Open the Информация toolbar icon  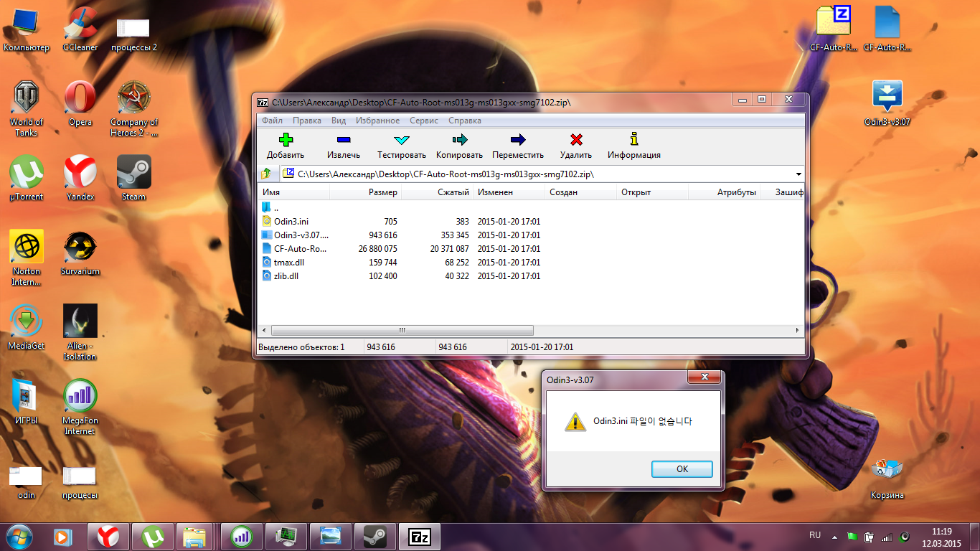click(x=633, y=140)
